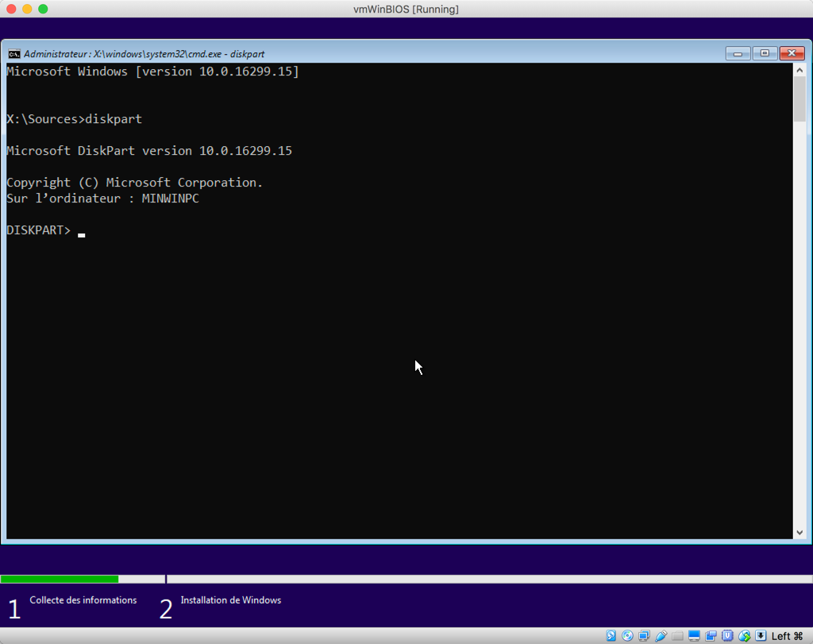Open the USB devices status icon
Viewport: 813px width, 644px height.
[661, 636]
